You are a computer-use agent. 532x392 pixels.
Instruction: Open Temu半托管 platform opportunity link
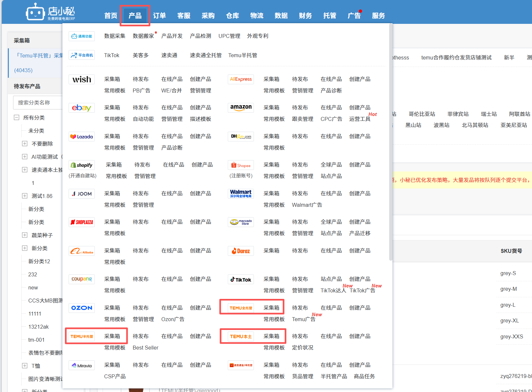243,55
